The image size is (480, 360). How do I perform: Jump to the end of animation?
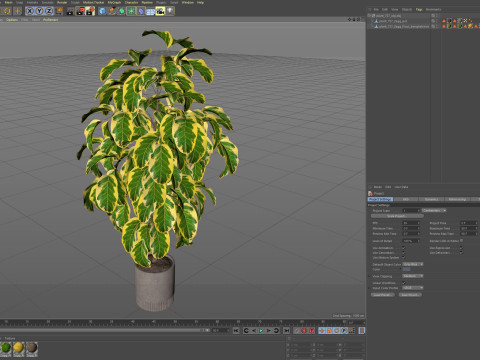[286, 330]
